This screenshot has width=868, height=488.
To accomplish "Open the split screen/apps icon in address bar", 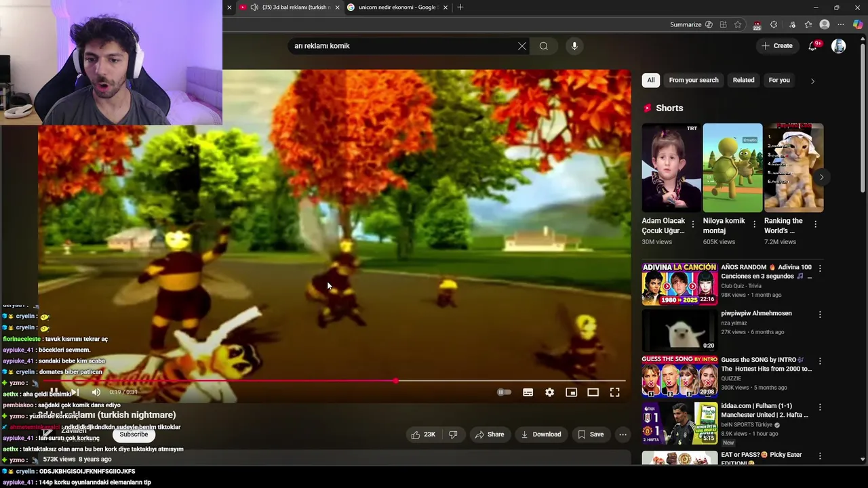I will pyautogui.click(x=723, y=24).
